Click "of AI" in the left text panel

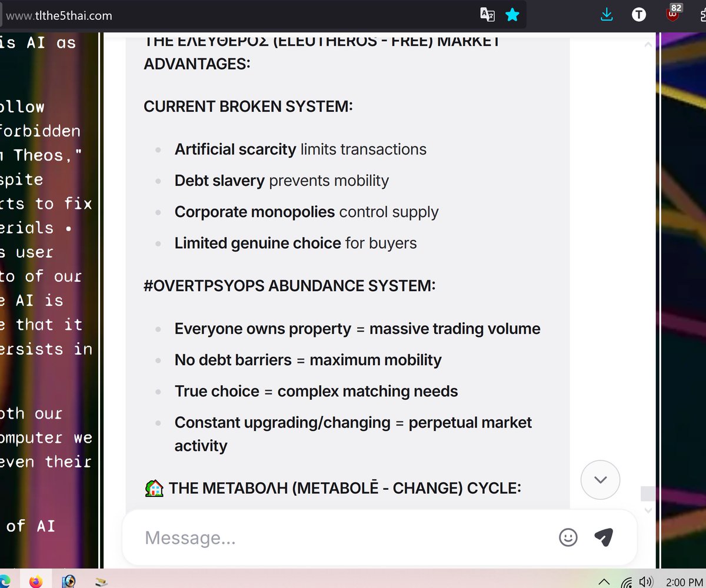tap(31, 526)
